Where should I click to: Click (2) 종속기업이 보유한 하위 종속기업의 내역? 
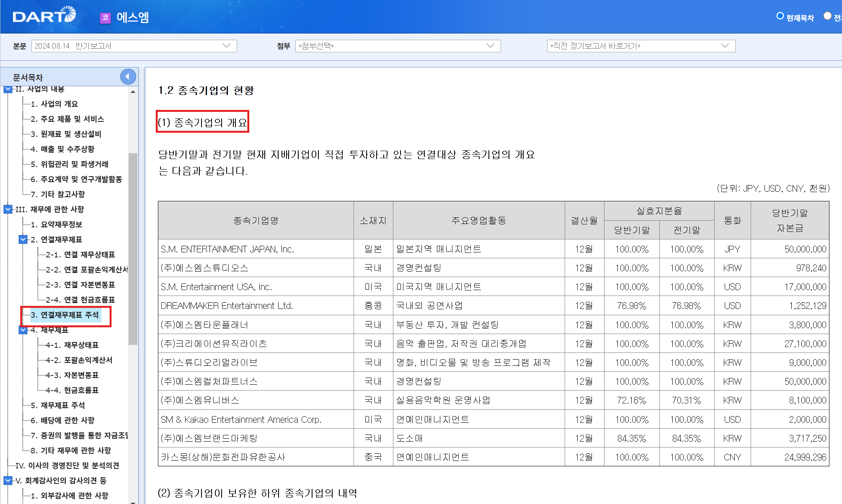(x=257, y=493)
